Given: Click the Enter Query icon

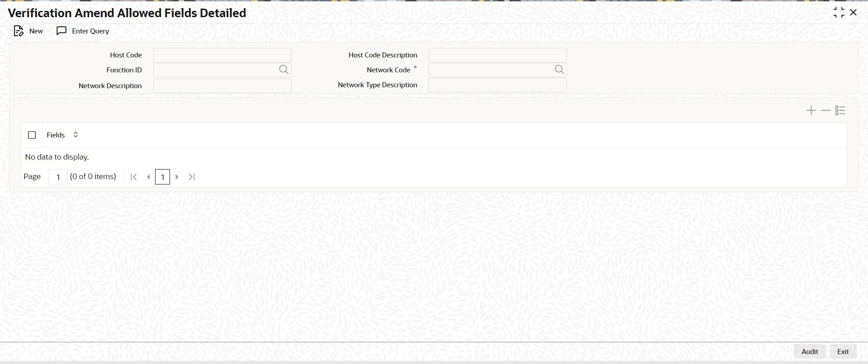Looking at the screenshot, I should click(61, 31).
